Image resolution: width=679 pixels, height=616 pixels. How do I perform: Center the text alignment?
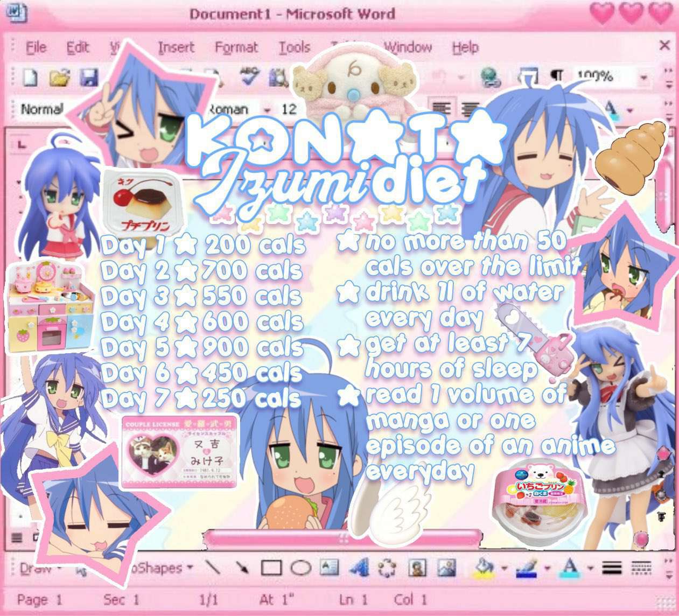click(470, 108)
